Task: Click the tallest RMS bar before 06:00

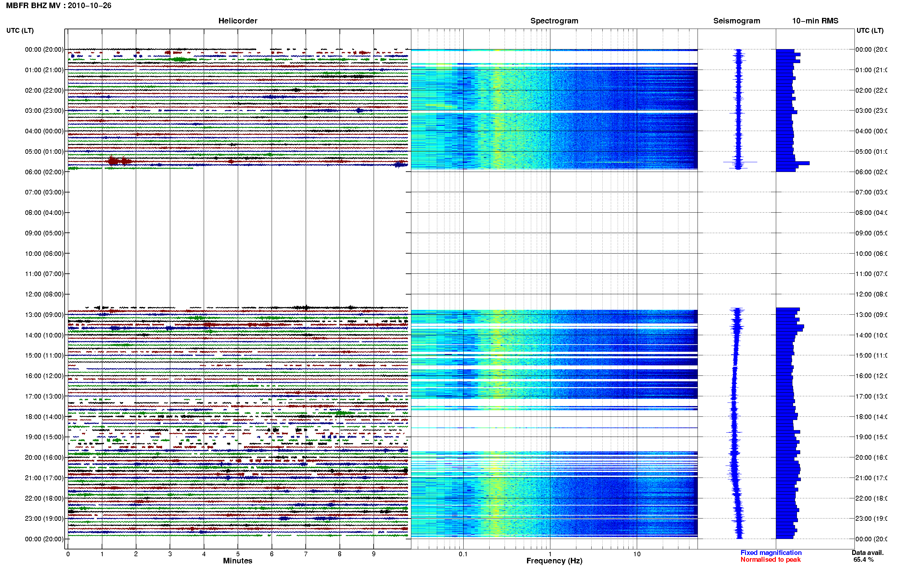Action: (x=793, y=163)
